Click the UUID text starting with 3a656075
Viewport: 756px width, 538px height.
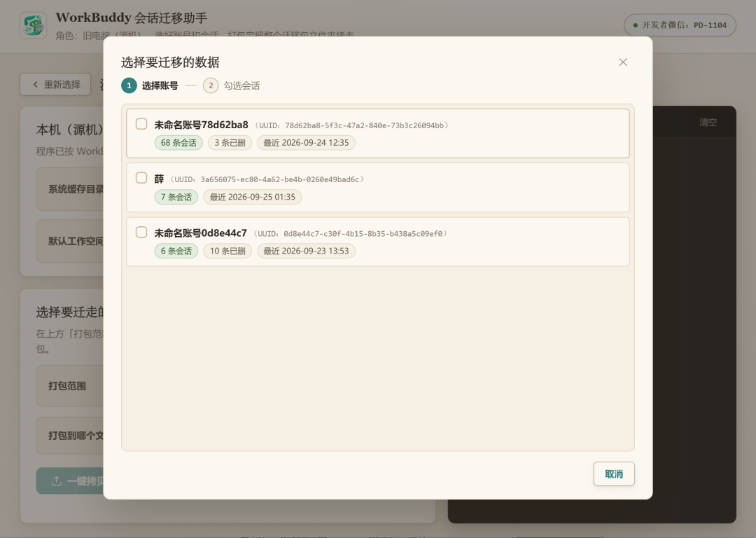pyautogui.click(x=267, y=179)
